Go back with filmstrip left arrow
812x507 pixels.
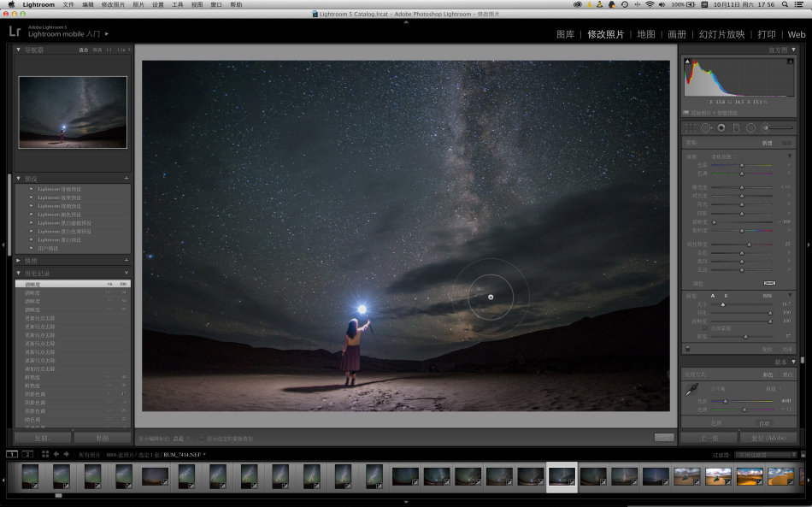click(56, 454)
